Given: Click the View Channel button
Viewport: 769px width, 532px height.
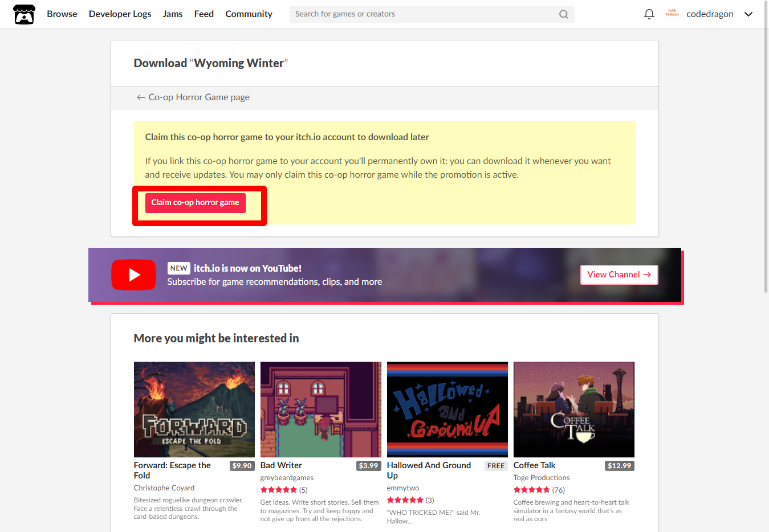Looking at the screenshot, I should (x=619, y=275).
